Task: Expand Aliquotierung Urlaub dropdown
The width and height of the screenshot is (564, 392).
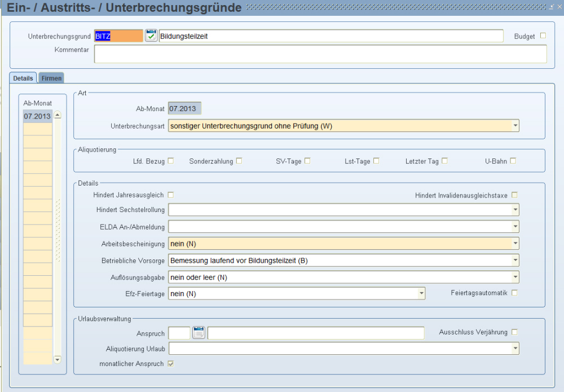Action: (515, 348)
